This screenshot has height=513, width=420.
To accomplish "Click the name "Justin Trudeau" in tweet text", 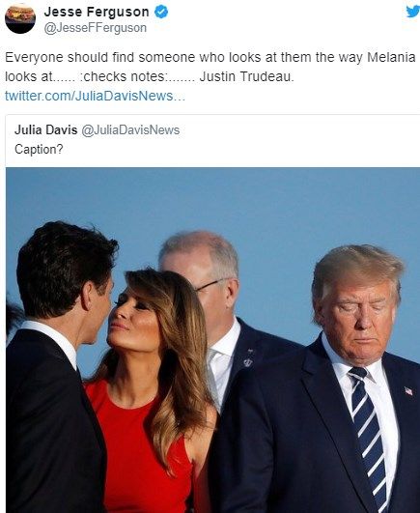I will pos(246,76).
